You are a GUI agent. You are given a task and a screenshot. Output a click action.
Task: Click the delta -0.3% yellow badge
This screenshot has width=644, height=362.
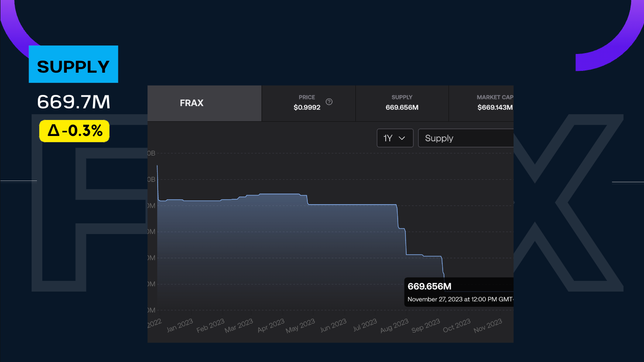[74, 131]
